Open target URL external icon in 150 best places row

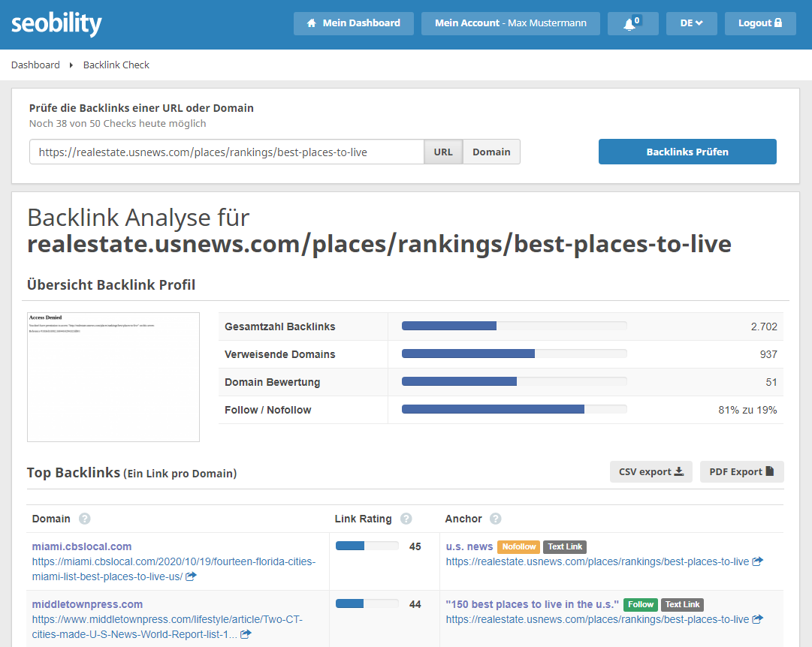758,619
